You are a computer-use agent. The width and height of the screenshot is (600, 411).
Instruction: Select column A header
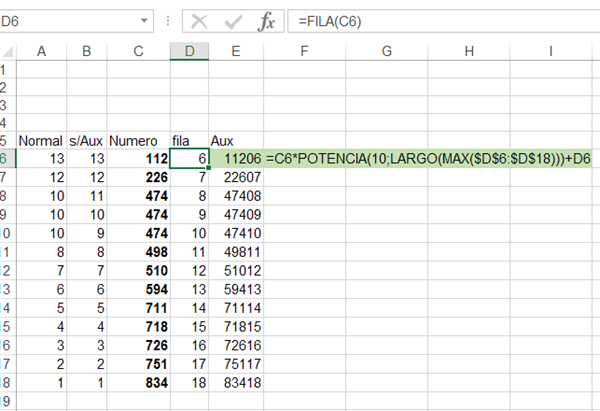coord(42,51)
